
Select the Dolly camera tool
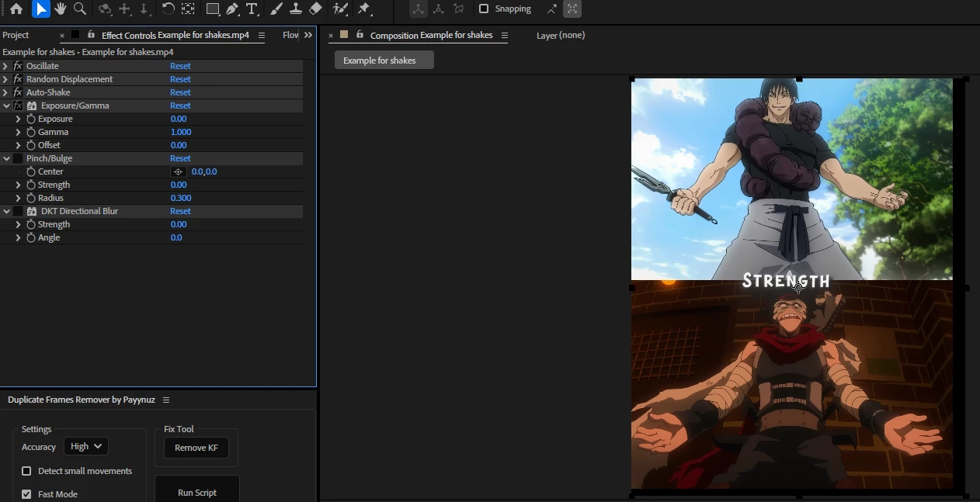click(x=144, y=9)
